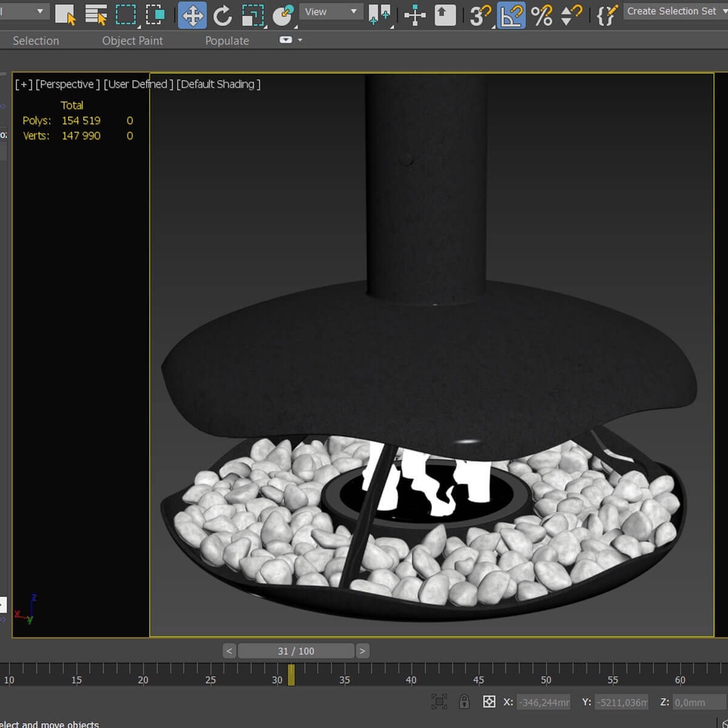Click Use Pivot Point Center icon

click(x=380, y=15)
